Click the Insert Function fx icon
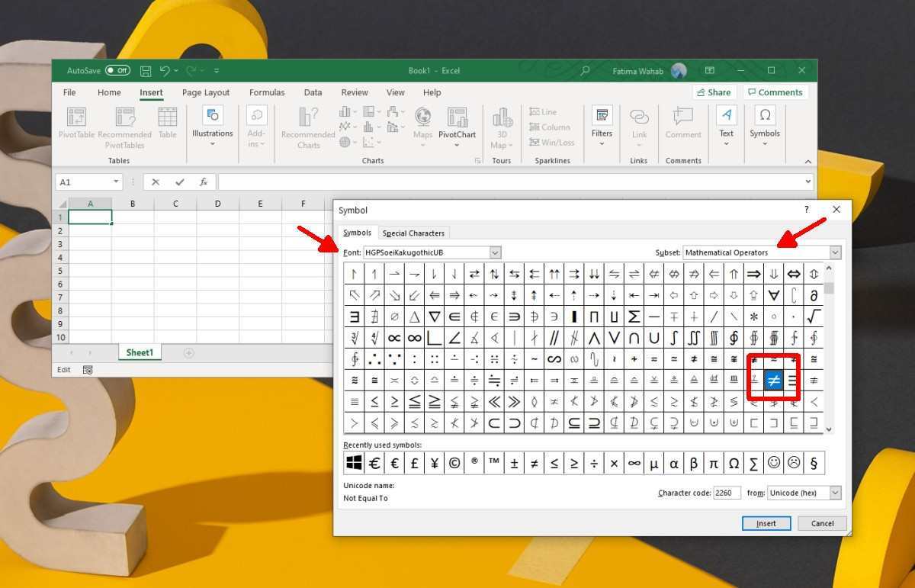The height and width of the screenshot is (588, 915). click(x=204, y=182)
